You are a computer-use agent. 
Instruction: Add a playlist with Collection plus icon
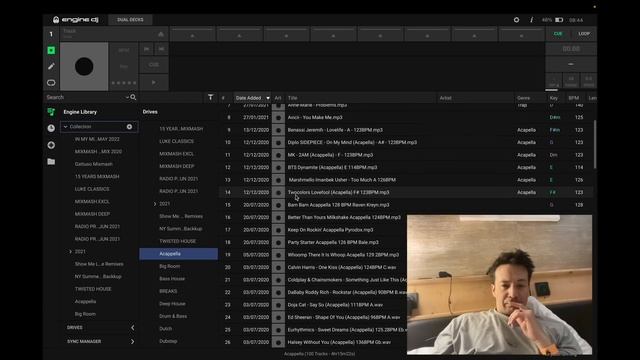click(129, 127)
